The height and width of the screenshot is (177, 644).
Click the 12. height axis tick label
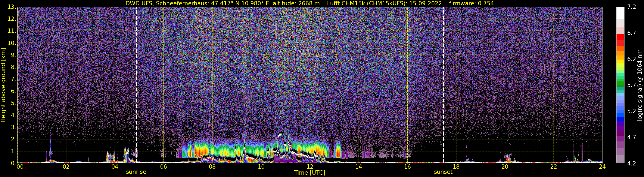12,19
